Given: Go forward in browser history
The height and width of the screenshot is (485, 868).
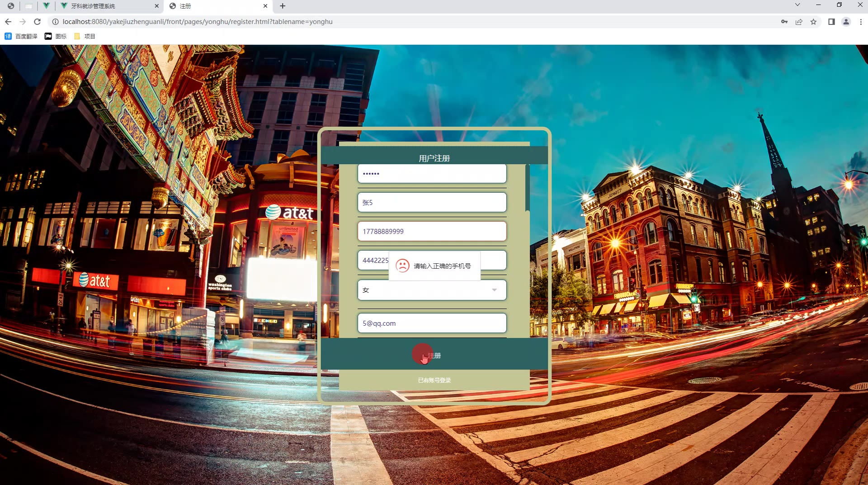Looking at the screenshot, I should coord(23,22).
